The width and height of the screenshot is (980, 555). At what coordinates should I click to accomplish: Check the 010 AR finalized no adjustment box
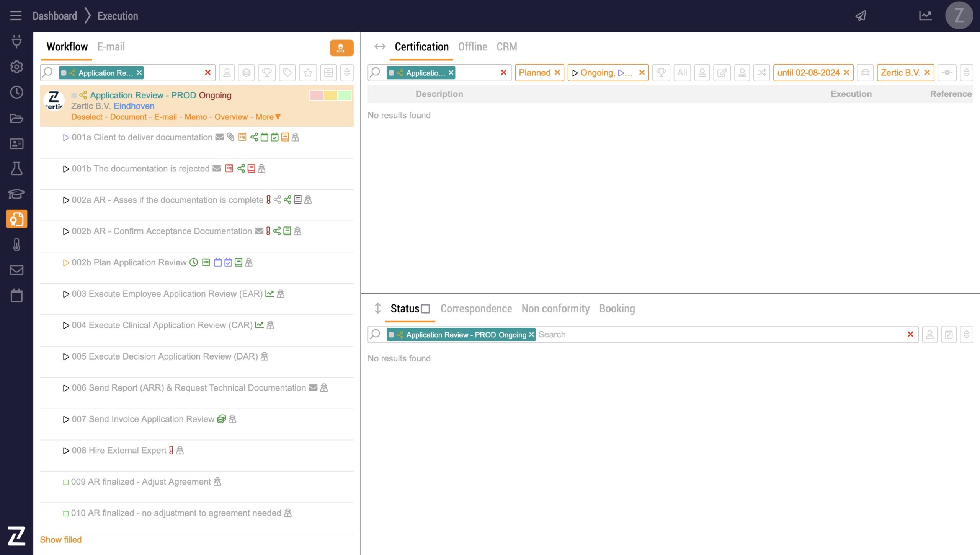(66, 514)
